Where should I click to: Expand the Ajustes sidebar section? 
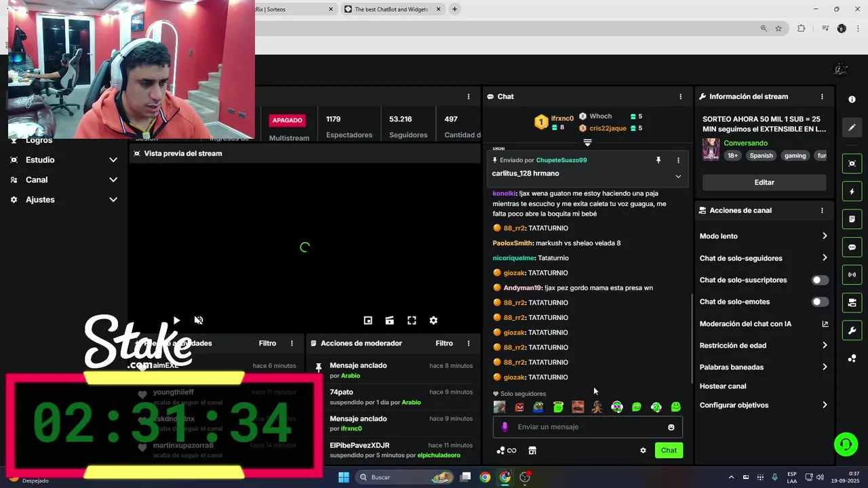pyautogui.click(x=113, y=200)
